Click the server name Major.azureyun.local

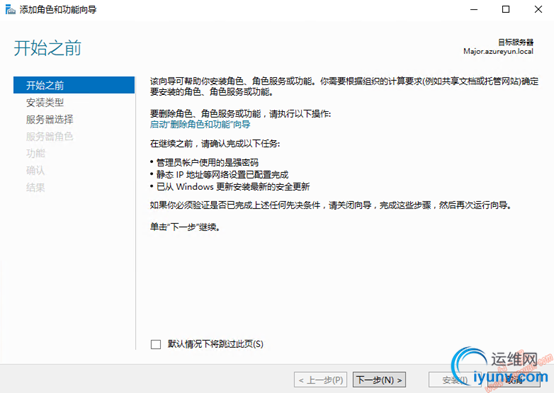pyautogui.click(x=498, y=52)
